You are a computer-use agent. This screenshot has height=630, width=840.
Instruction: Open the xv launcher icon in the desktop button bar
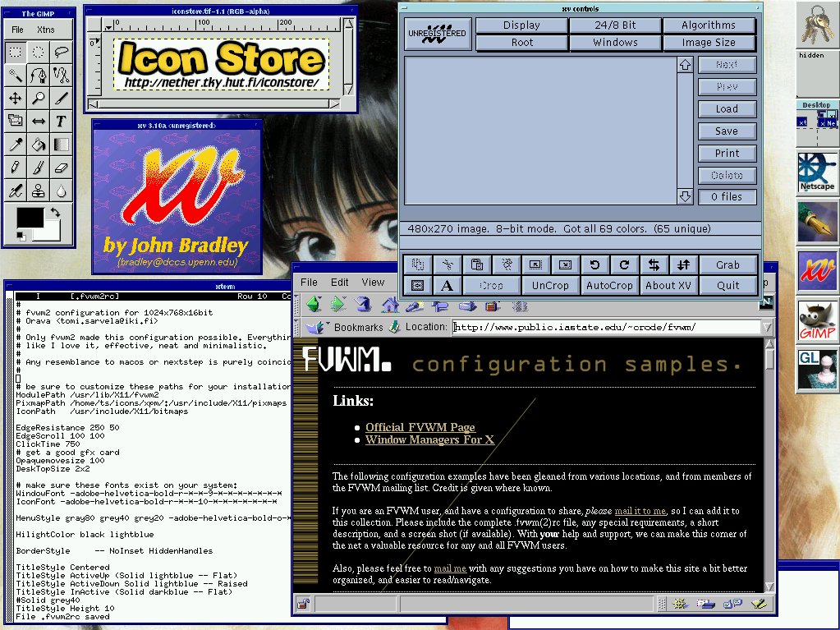[x=817, y=270]
